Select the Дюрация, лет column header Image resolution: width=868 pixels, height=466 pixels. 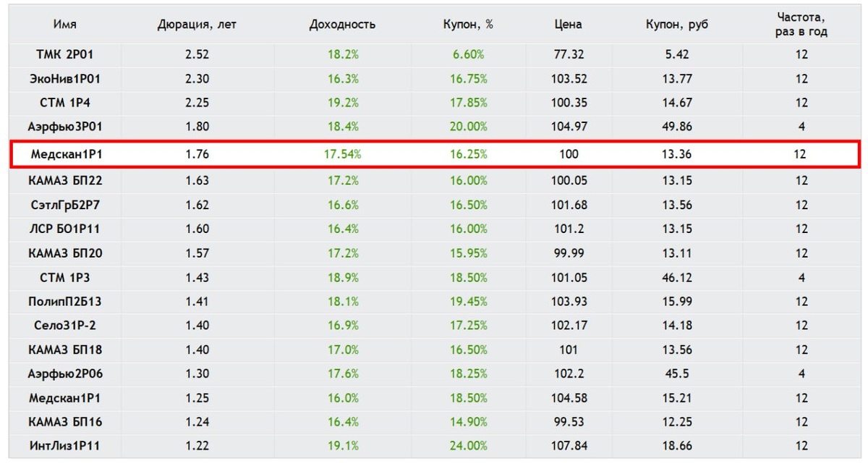pyautogui.click(x=197, y=25)
